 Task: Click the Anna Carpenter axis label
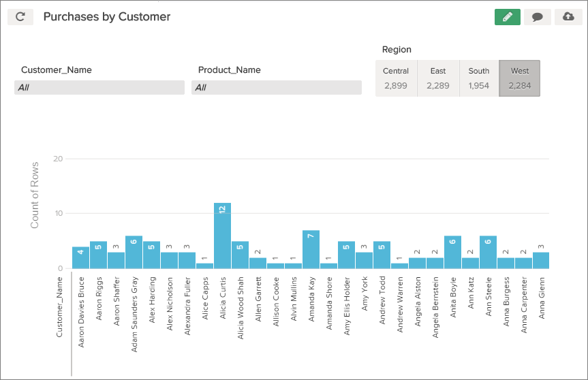coord(523,304)
